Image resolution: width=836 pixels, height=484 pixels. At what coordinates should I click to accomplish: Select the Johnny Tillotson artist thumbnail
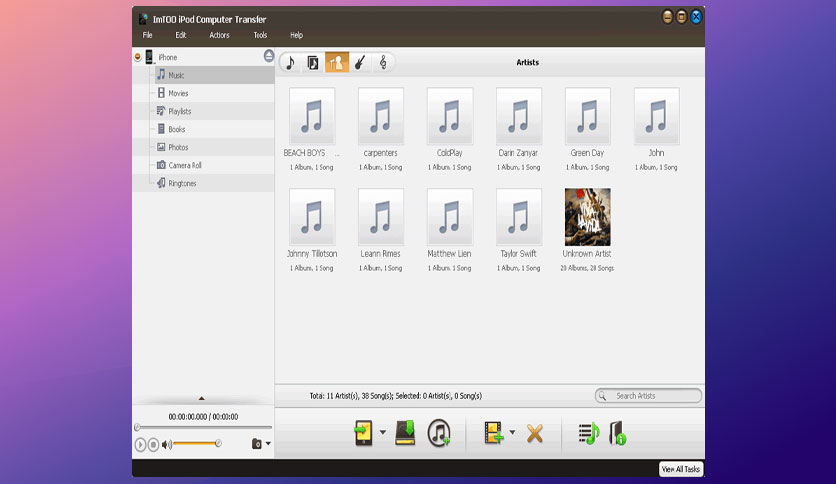point(312,217)
